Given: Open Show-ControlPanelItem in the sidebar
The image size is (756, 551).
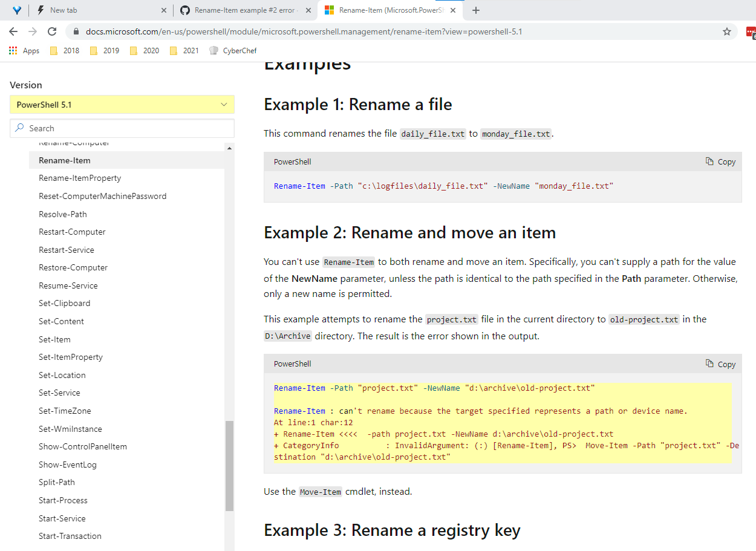Looking at the screenshot, I should pos(83,446).
